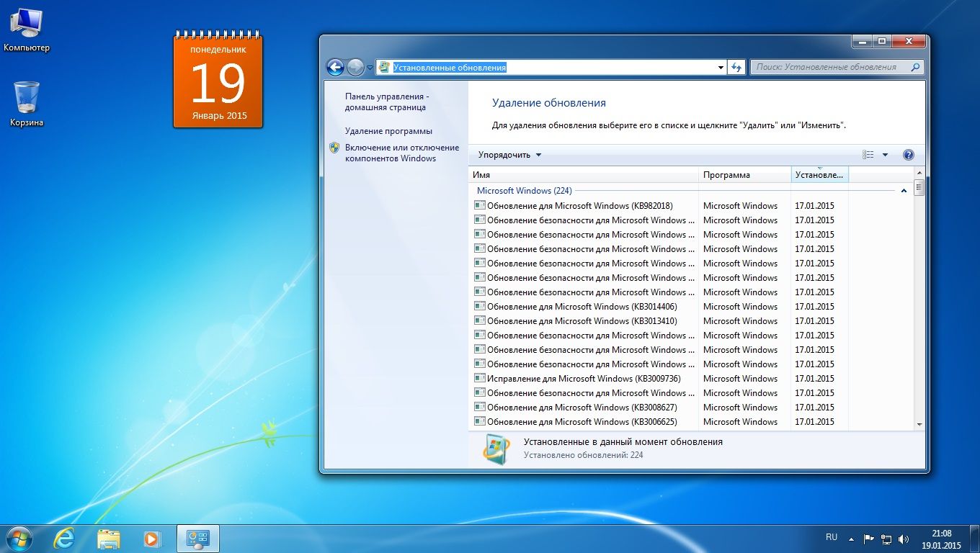The width and height of the screenshot is (980, 553).
Task: Open the recent pages dropdown arrow
Action: click(370, 68)
